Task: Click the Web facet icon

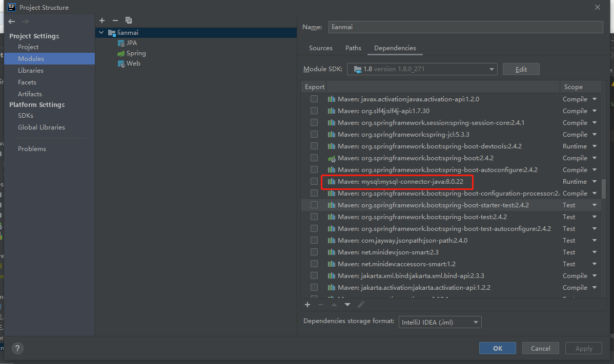Action: tap(121, 63)
